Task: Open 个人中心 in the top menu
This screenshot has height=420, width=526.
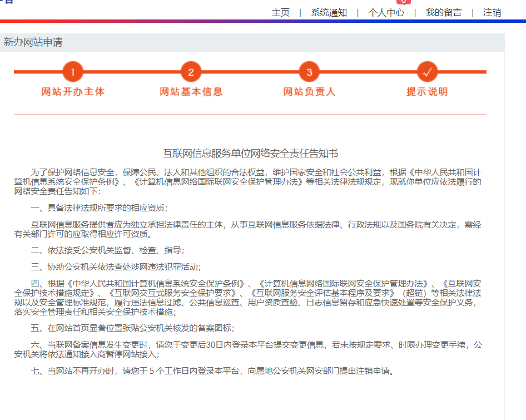Action: tap(386, 12)
